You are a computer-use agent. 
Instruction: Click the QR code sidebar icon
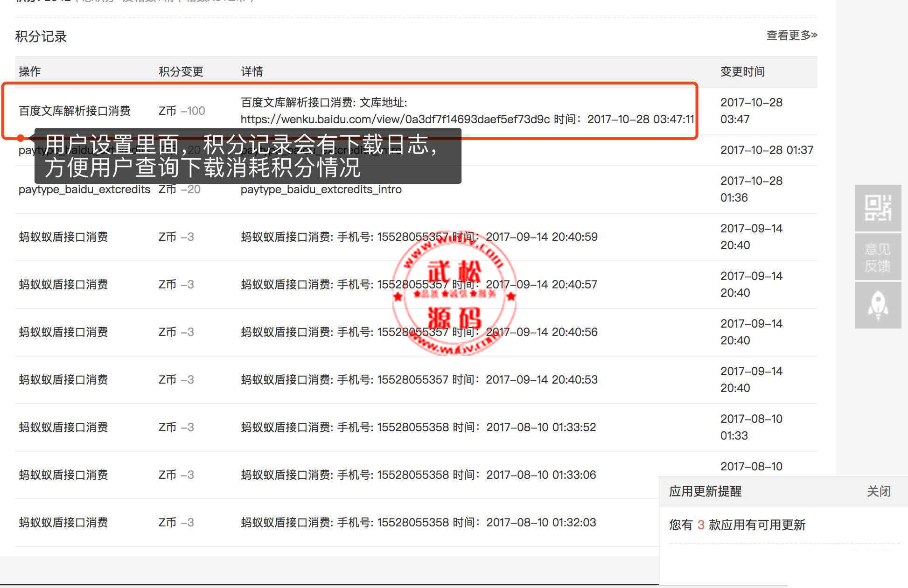point(878,208)
